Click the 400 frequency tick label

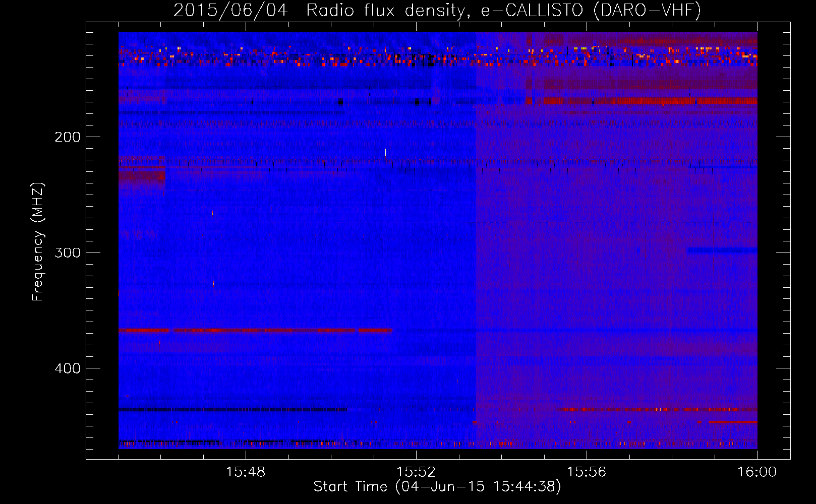coord(68,368)
